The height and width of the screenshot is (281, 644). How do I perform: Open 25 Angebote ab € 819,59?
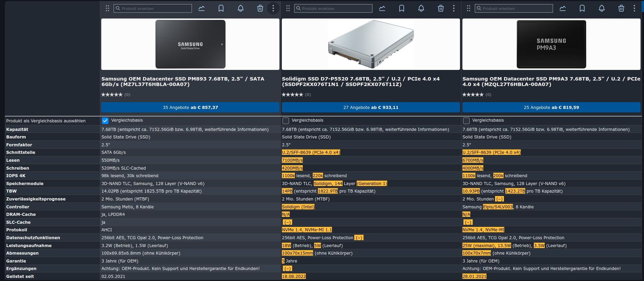(x=551, y=107)
